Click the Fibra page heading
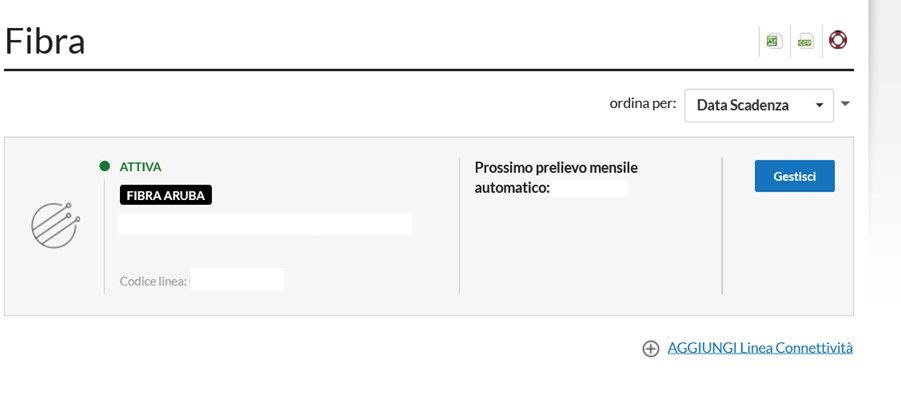901x403 pixels. click(45, 41)
